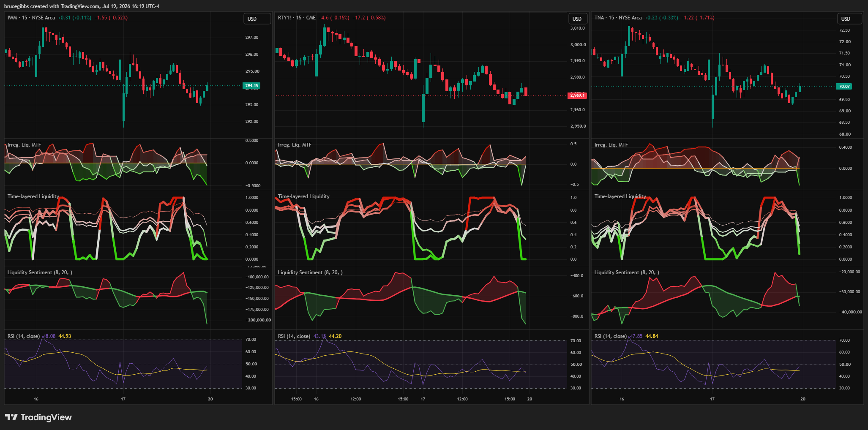868x430 pixels.
Task: Click the 70.07 current price tag
Action: (x=844, y=87)
